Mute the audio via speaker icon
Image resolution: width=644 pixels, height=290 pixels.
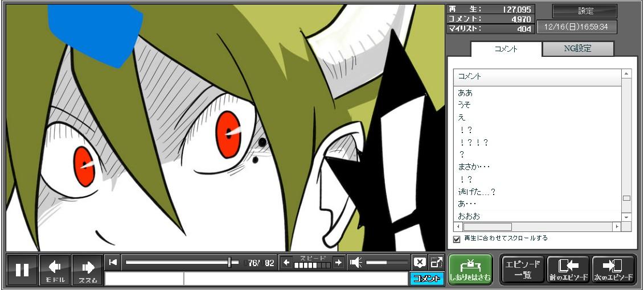(356, 262)
